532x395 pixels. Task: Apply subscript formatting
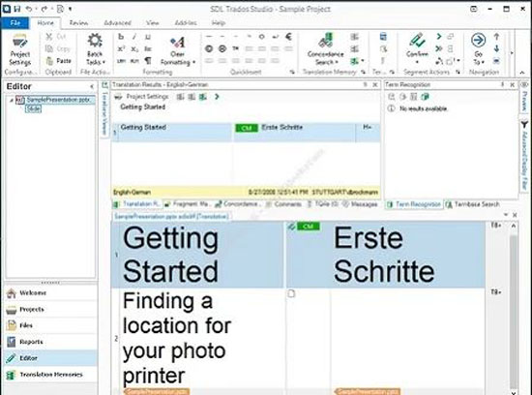coord(134,49)
